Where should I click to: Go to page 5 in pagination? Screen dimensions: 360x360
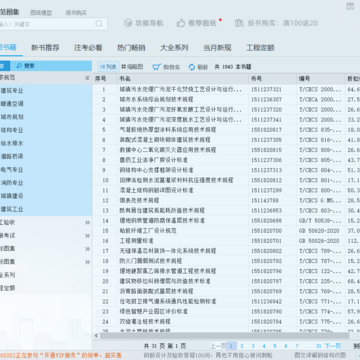click(275, 346)
